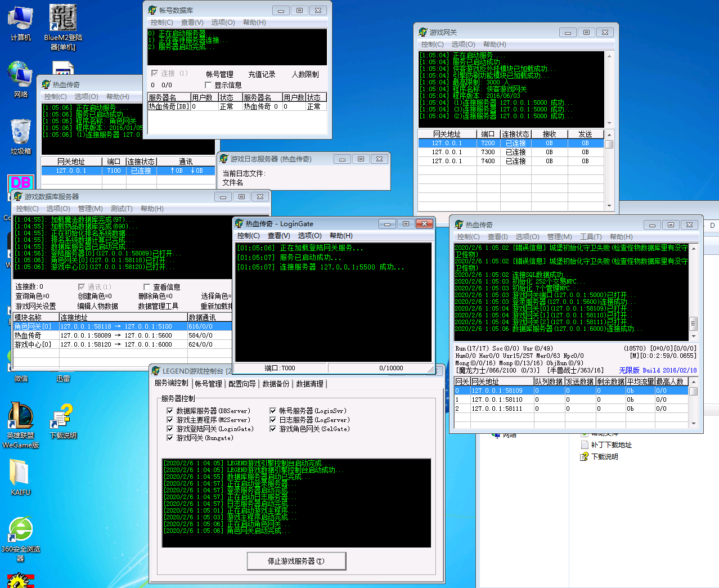Screen dimensions: 719x588
Task: Uncheck 数据库服务器 (DBServer) checkbox
Action: point(170,411)
